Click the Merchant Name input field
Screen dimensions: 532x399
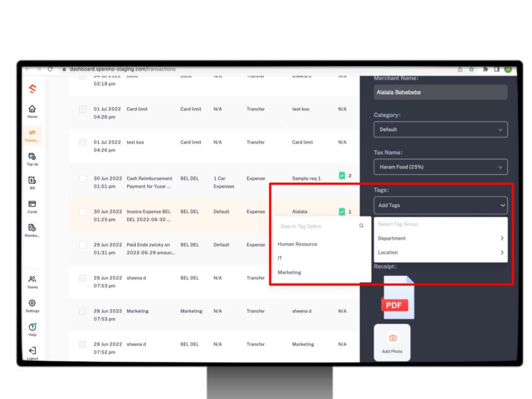(441, 93)
